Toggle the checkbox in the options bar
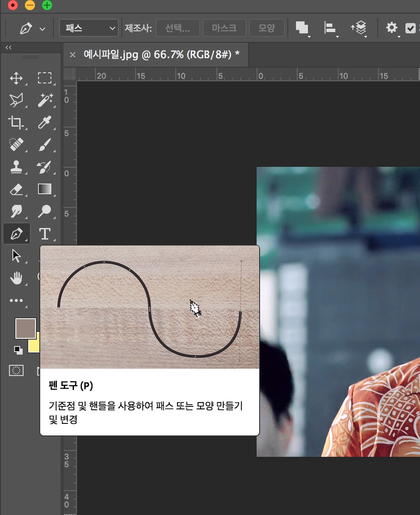 click(x=410, y=28)
